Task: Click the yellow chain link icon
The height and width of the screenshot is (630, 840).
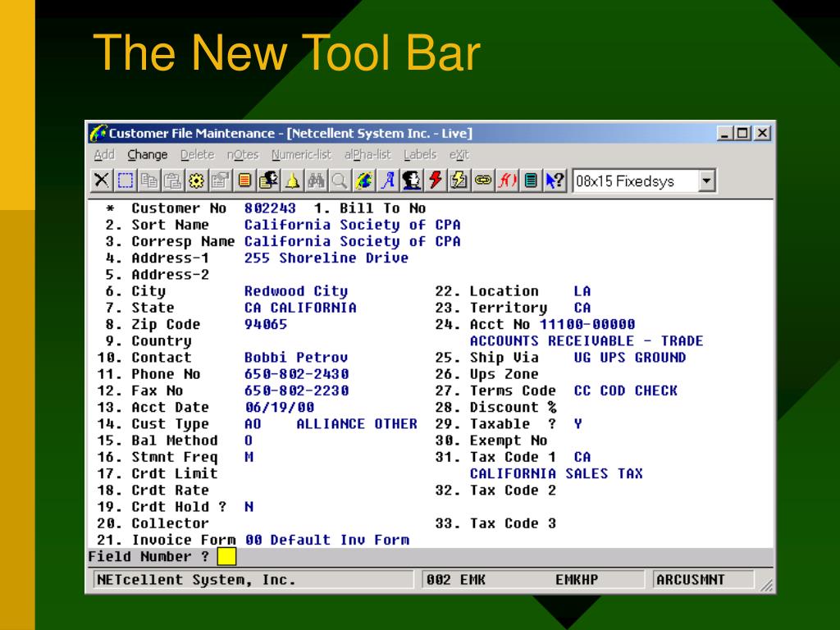Action: (x=482, y=180)
